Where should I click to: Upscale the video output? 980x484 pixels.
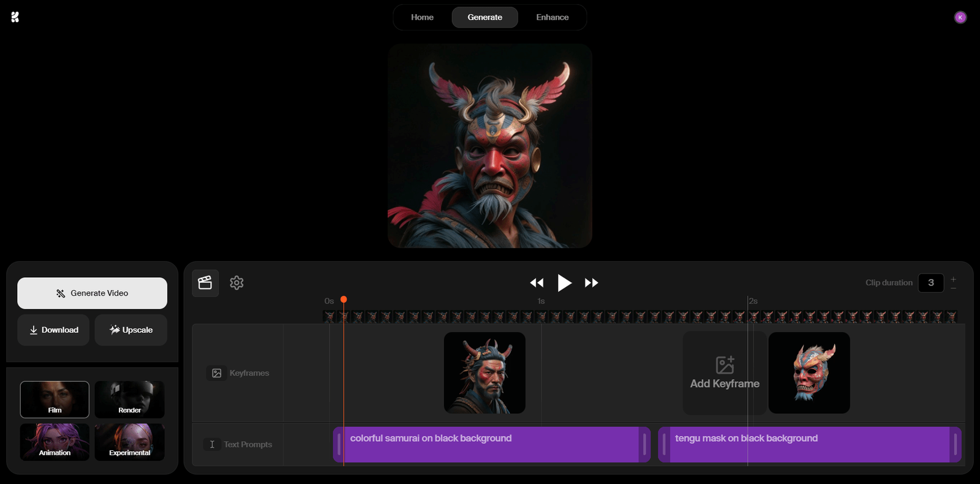pyautogui.click(x=131, y=330)
